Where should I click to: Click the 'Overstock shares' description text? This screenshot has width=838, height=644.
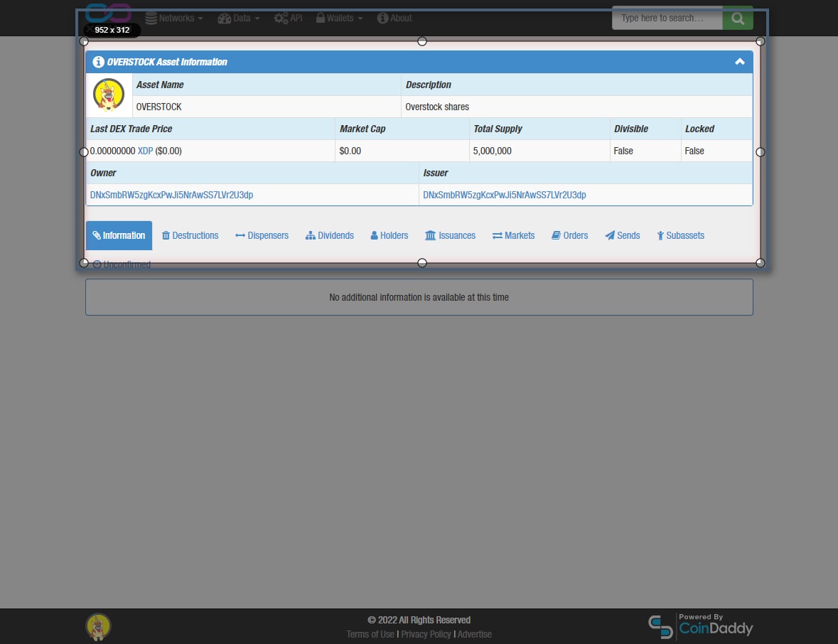click(437, 107)
